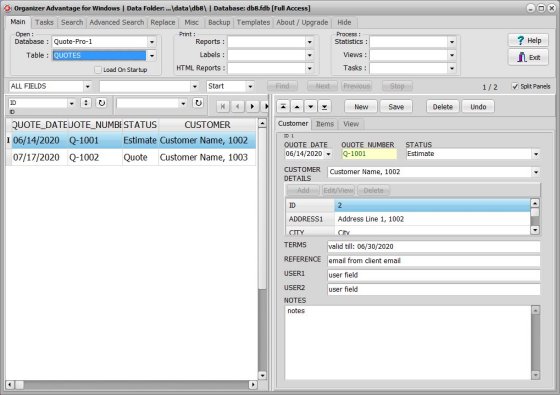Expand the HTML Reports dropdown

coord(310,68)
